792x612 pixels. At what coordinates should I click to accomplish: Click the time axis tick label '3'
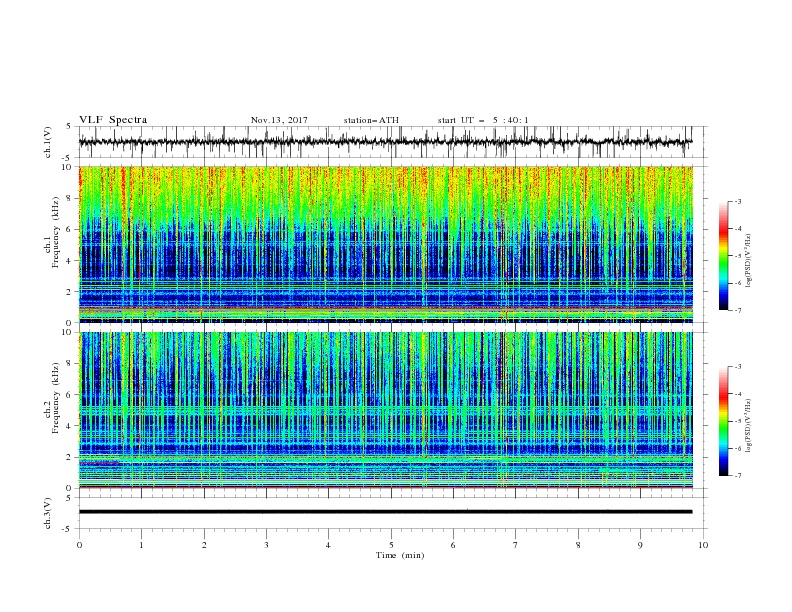pos(266,545)
